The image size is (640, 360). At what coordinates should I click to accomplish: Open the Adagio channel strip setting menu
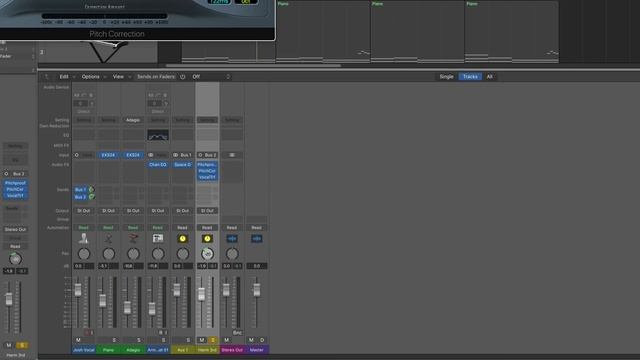[133, 120]
